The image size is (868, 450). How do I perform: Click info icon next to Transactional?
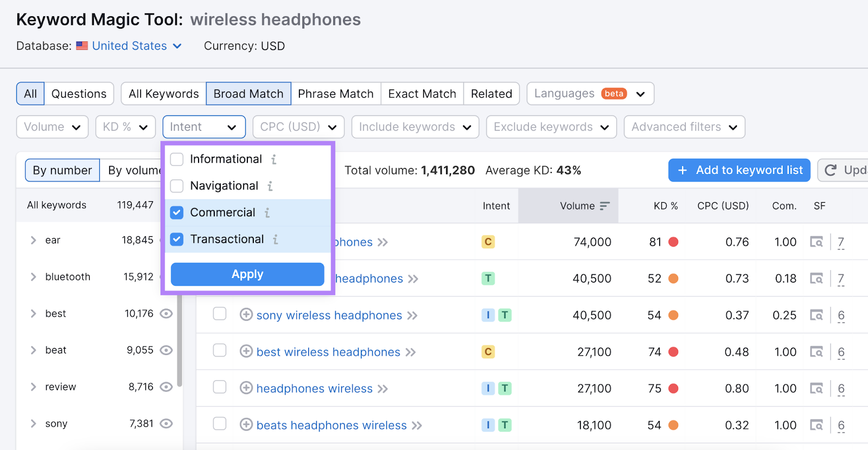point(276,239)
